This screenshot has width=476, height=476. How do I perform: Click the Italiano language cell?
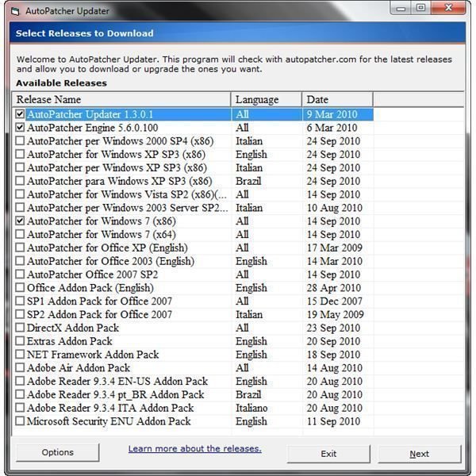(251, 409)
